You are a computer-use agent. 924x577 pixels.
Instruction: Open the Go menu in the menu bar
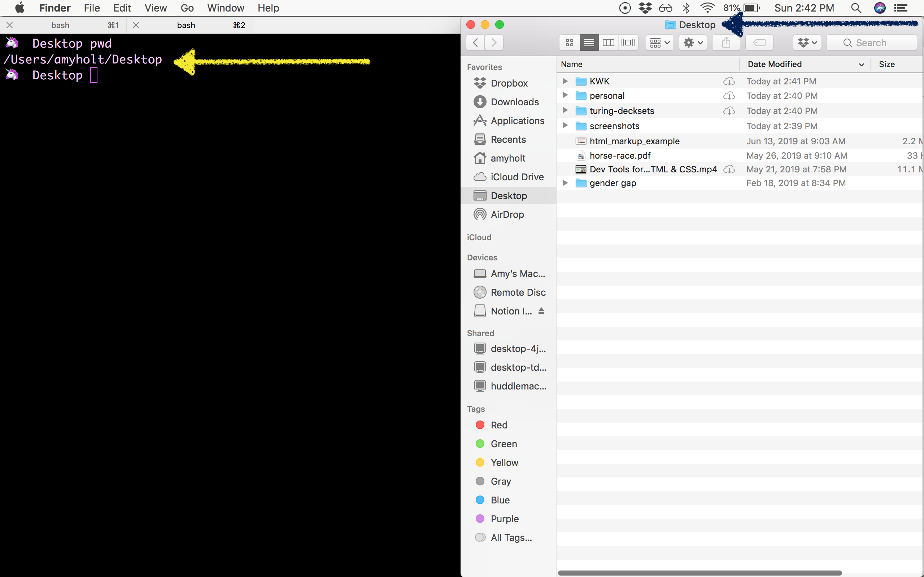click(x=187, y=8)
